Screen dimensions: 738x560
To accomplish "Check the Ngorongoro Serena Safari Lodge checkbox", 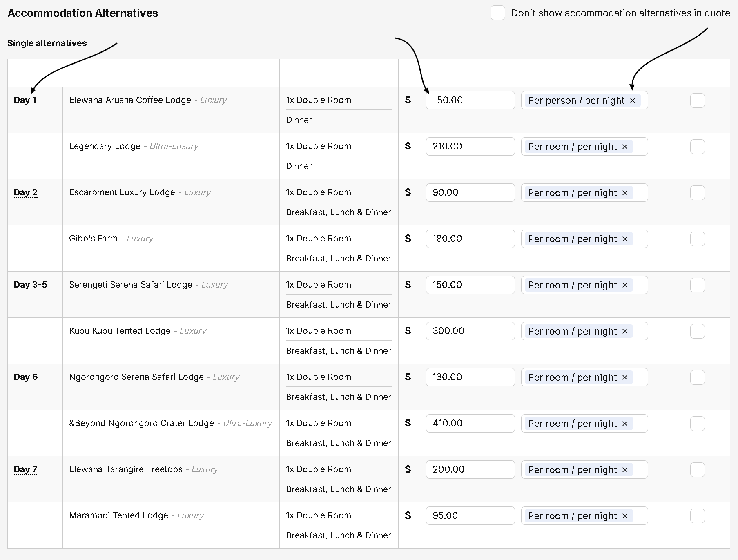I will click(x=698, y=377).
